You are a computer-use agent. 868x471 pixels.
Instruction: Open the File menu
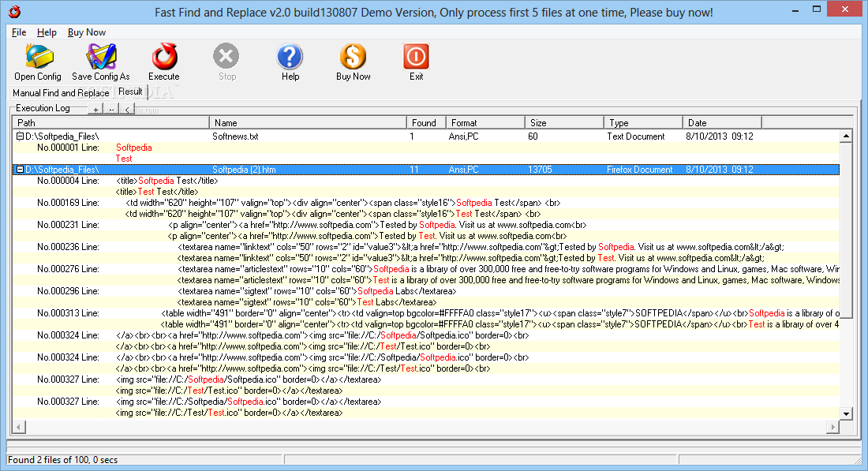click(19, 32)
